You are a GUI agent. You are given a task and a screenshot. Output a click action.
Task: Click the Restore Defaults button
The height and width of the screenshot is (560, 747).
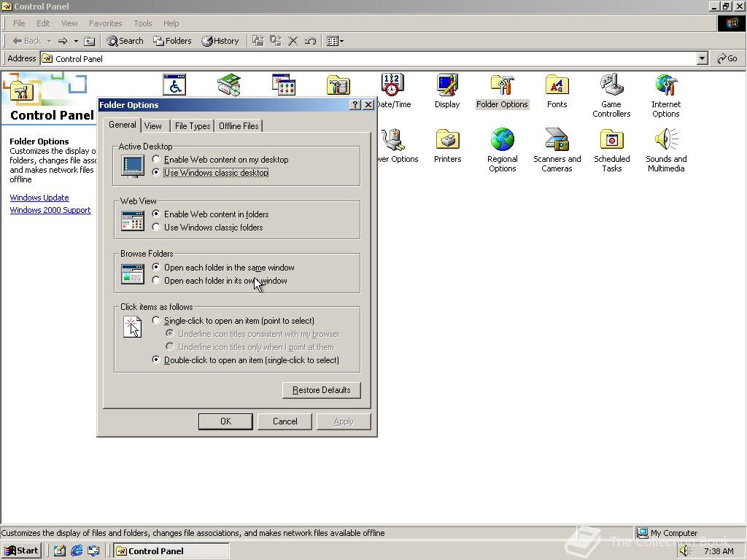point(322,390)
